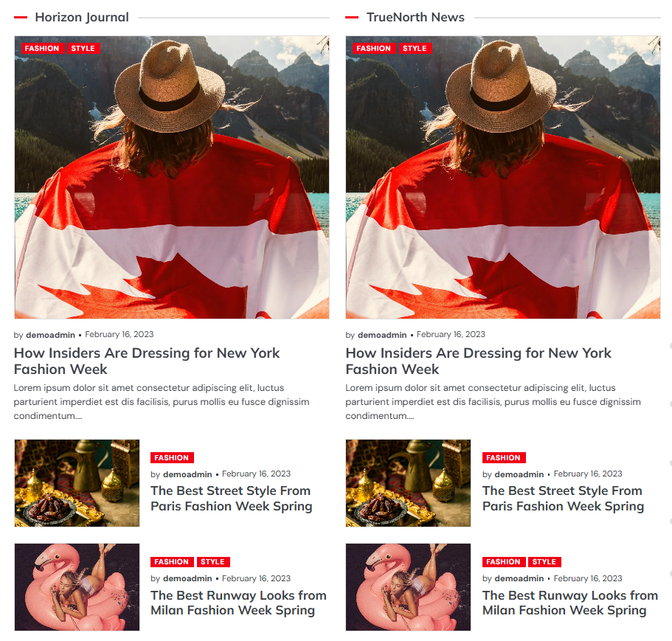Open TrueNorth News featured Canada flag image
Viewport: 672px width, 641px height.
point(503,177)
